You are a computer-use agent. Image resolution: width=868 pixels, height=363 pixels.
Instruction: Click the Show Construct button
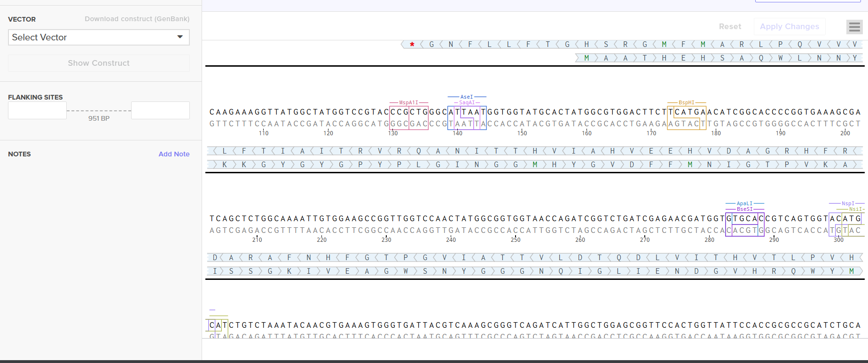(99, 63)
